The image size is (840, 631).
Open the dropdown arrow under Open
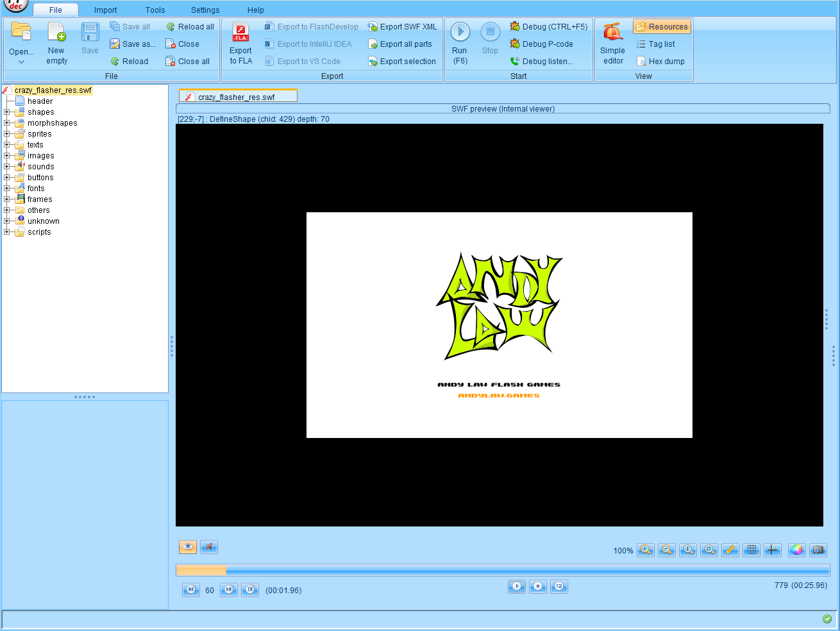(21, 62)
